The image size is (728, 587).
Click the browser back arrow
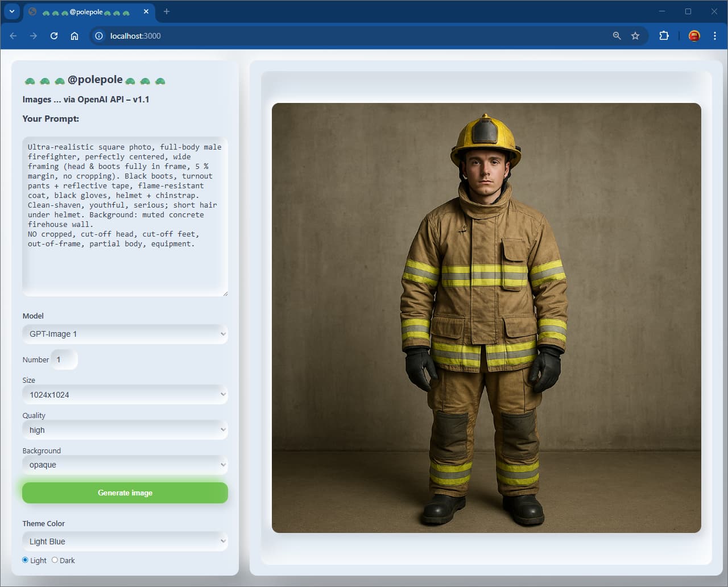(13, 36)
